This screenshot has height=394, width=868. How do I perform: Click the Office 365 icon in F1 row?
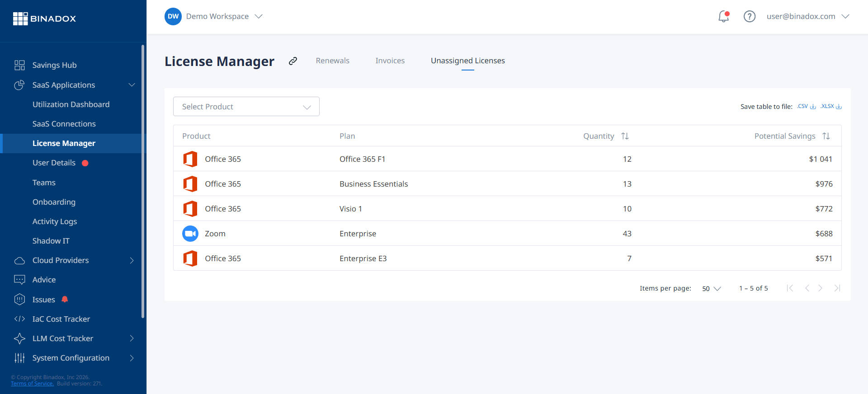[x=190, y=159]
